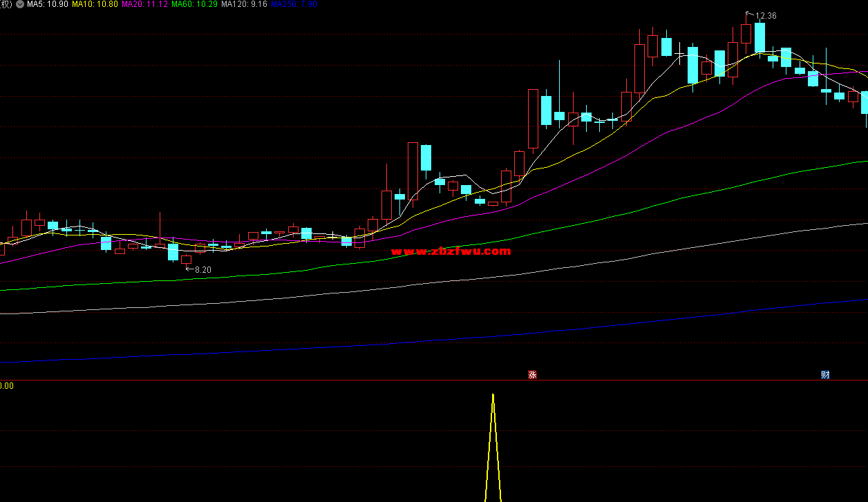Image resolution: width=868 pixels, height=502 pixels.
Task: Click the 12.36 high price label
Action: 766,16
